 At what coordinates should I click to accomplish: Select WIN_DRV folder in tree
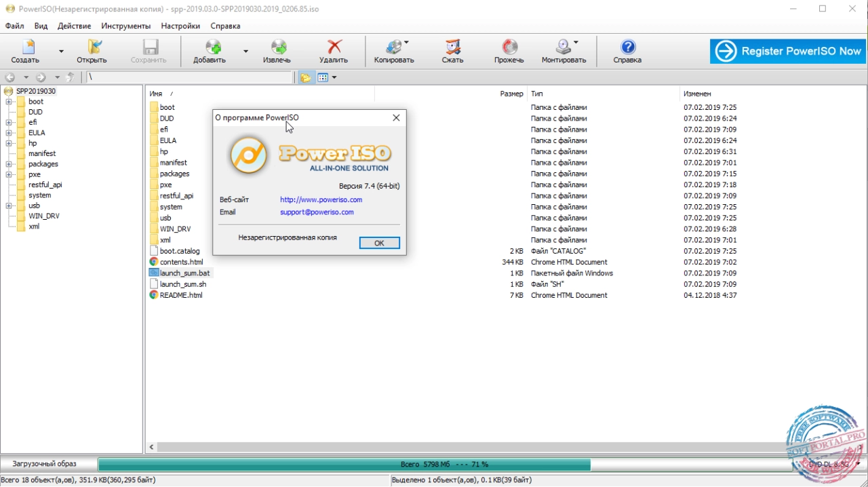[x=44, y=216]
